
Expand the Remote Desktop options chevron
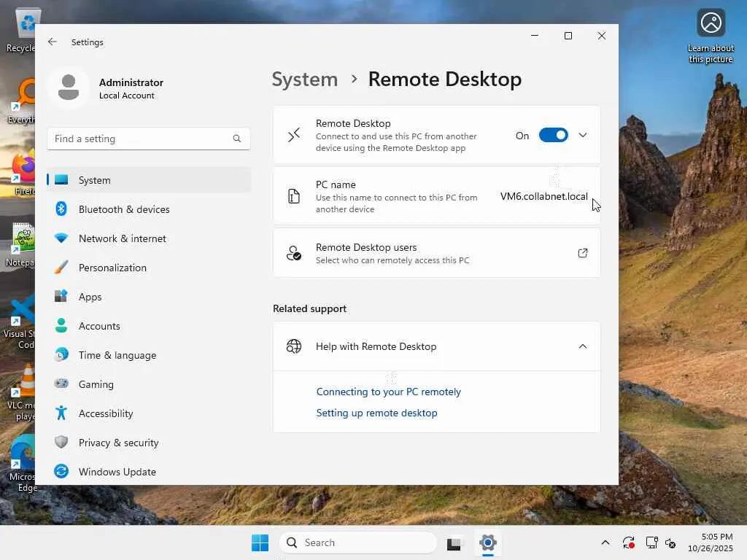(582, 135)
